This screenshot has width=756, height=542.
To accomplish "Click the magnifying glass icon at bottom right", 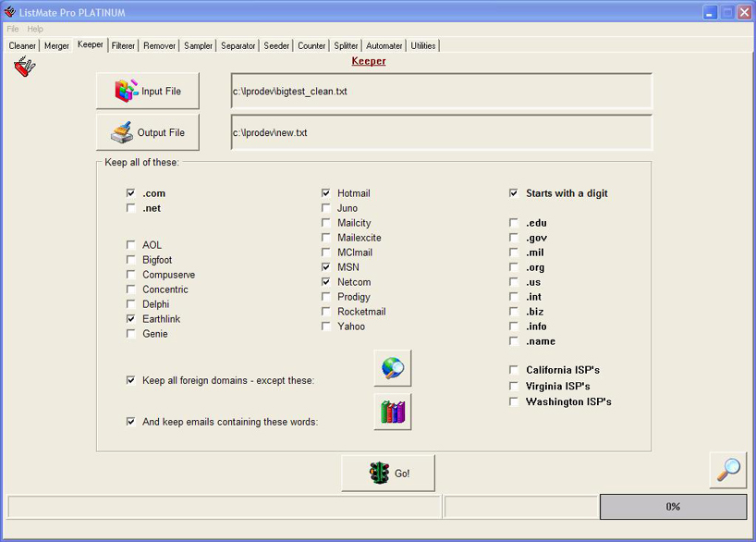I will point(728,470).
